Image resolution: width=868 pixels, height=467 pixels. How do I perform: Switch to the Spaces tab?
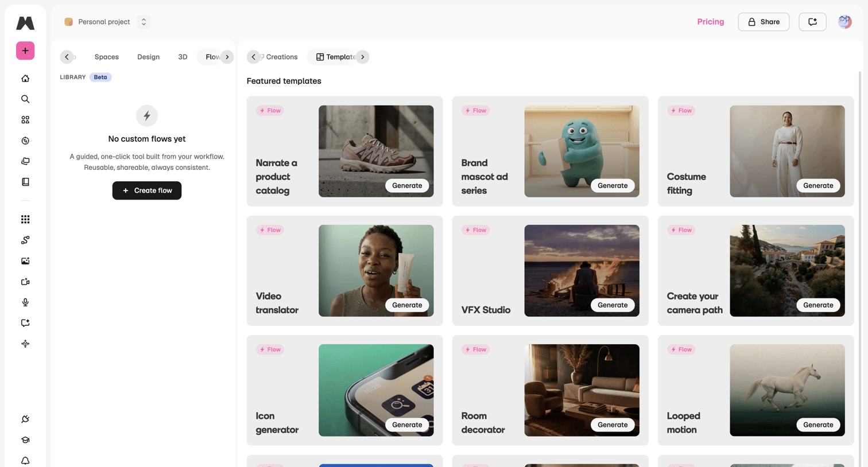[107, 57]
